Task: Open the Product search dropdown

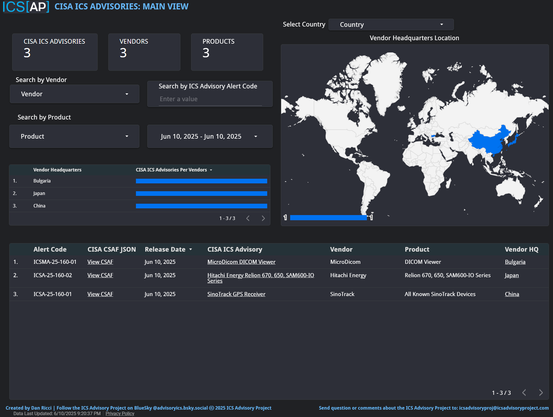Action: point(74,136)
